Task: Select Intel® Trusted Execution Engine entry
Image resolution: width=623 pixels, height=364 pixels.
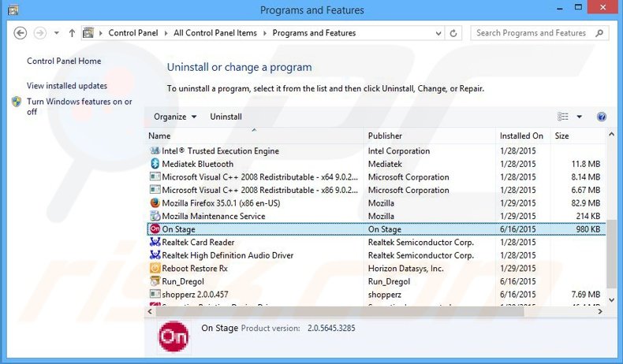Action: point(221,150)
